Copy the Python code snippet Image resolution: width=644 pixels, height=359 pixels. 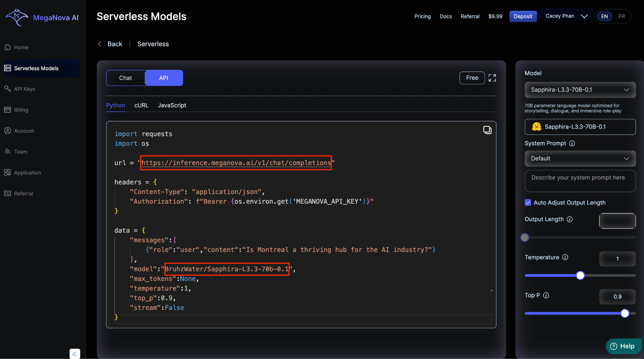[x=487, y=130]
